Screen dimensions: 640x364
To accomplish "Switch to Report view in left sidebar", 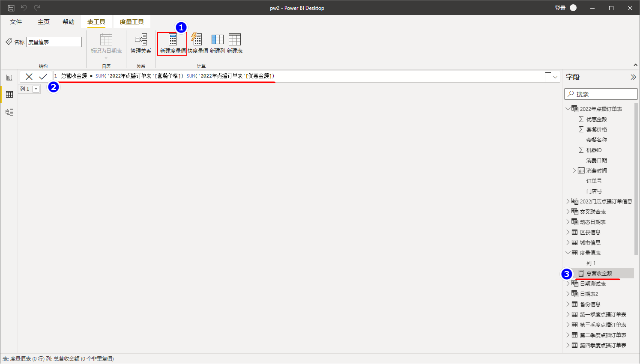I will [9, 78].
